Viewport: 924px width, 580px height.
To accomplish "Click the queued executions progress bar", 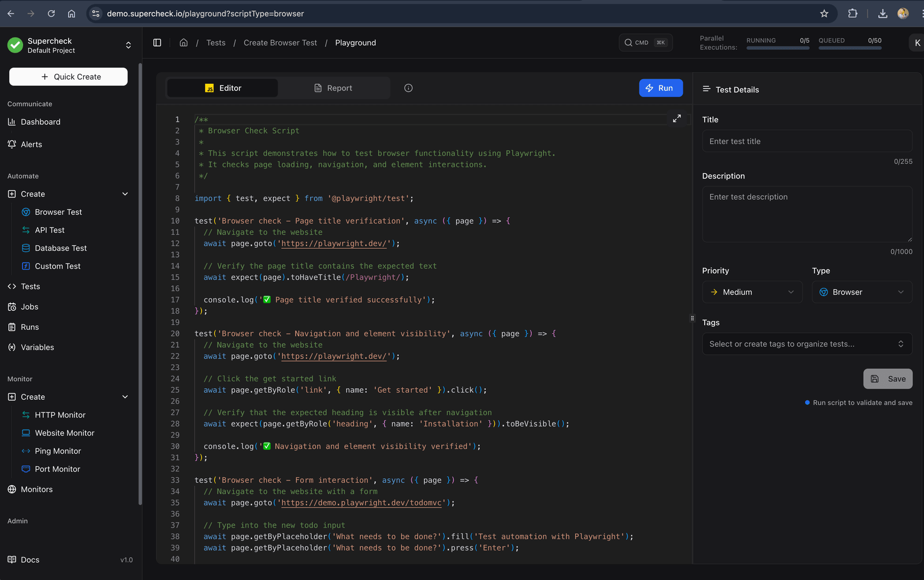I will [850, 48].
